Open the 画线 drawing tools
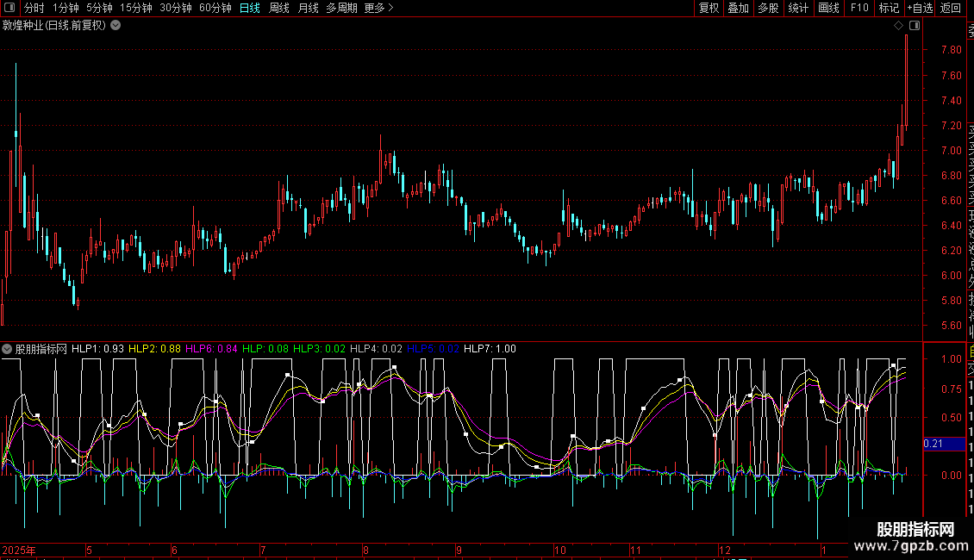Image resolution: width=974 pixels, height=560 pixels. (x=828, y=8)
